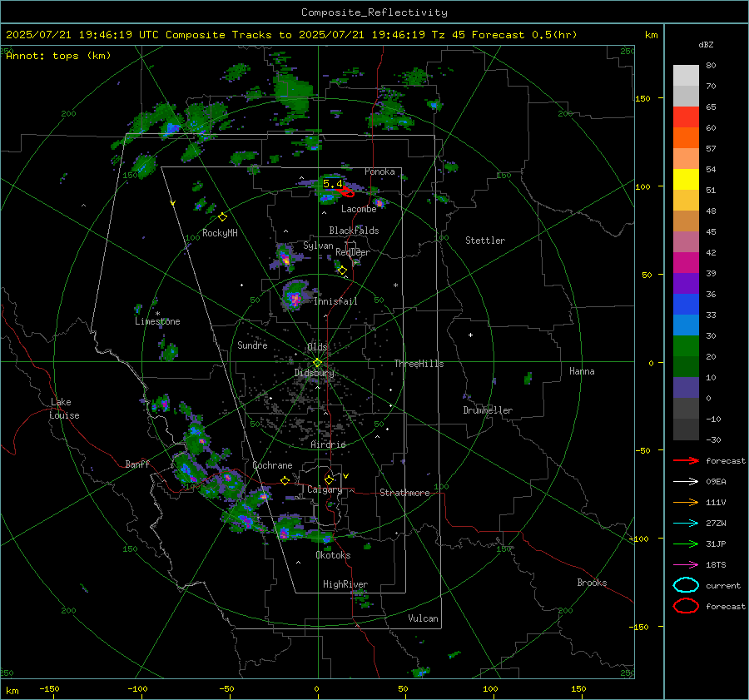Click the Annot: tops (km) label

[x=58, y=56]
